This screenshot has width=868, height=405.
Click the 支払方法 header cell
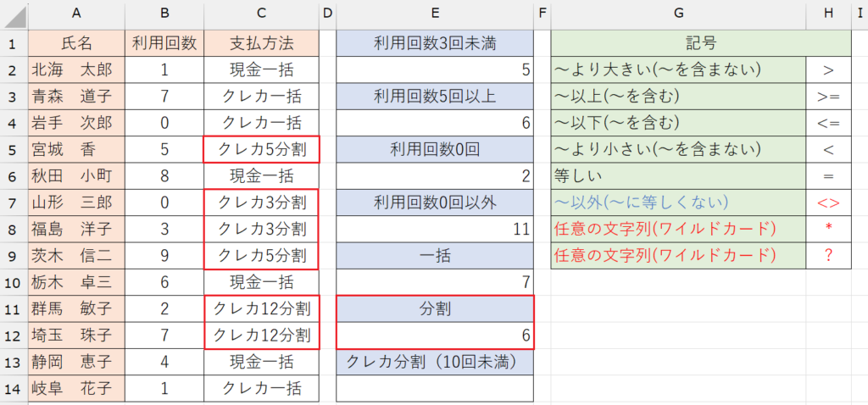tap(261, 42)
